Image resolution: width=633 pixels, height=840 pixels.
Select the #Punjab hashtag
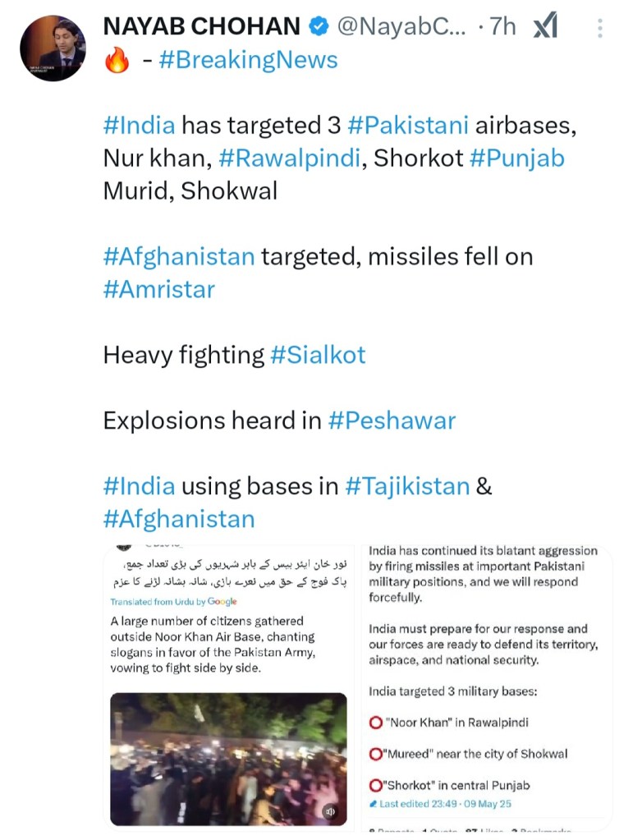(517, 158)
